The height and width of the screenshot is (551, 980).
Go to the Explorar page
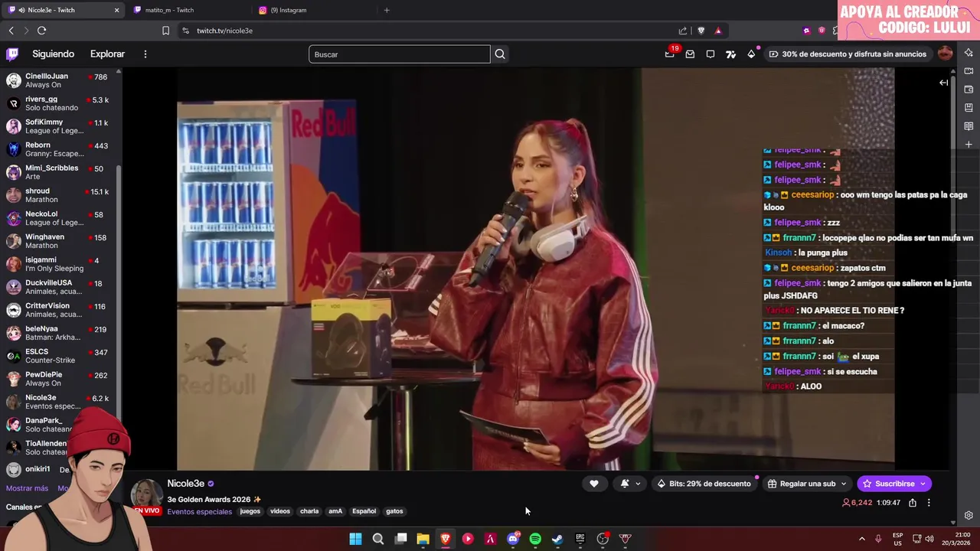click(107, 54)
